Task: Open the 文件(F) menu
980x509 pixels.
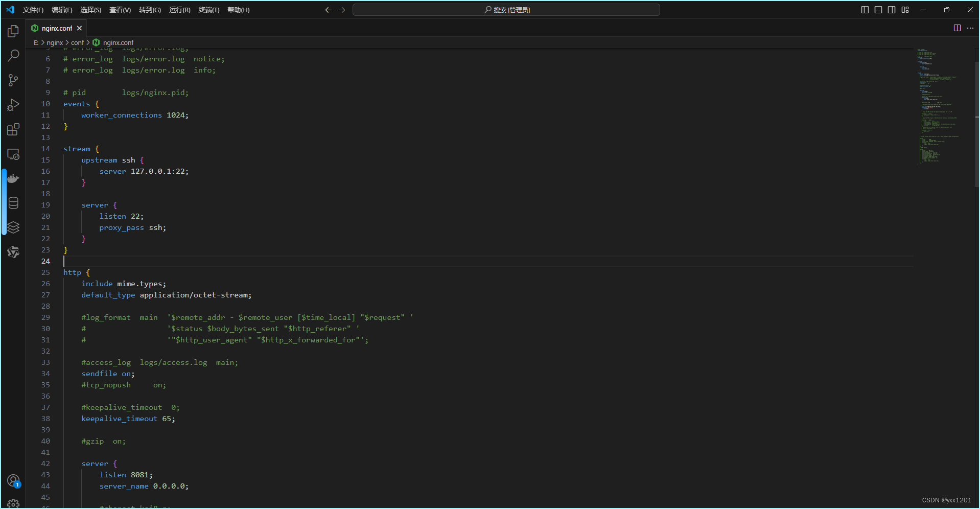Action: pyautogui.click(x=33, y=10)
